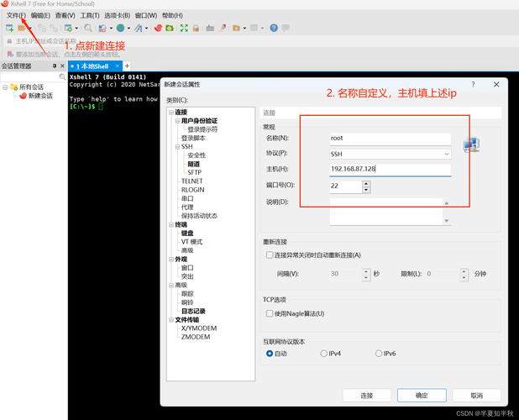Open the 编辑(E) menu
519x420 pixels.
pos(40,15)
